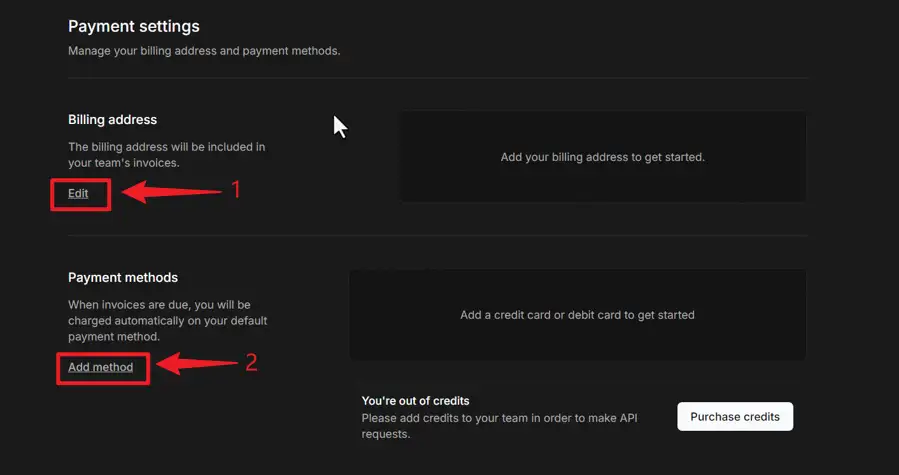This screenshot has width=899, height=475.
Task: Click 'When invoices are due' description text
Action: [x=168, y=321]
